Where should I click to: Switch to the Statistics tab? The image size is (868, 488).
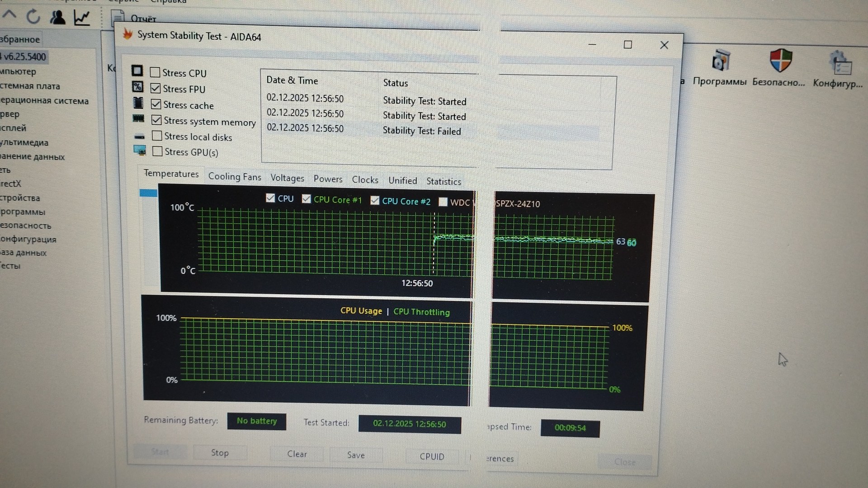point(443,181)
